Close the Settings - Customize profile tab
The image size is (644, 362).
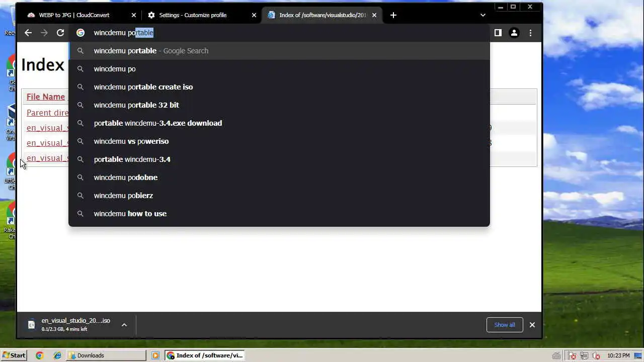click(x=254, y=15)
